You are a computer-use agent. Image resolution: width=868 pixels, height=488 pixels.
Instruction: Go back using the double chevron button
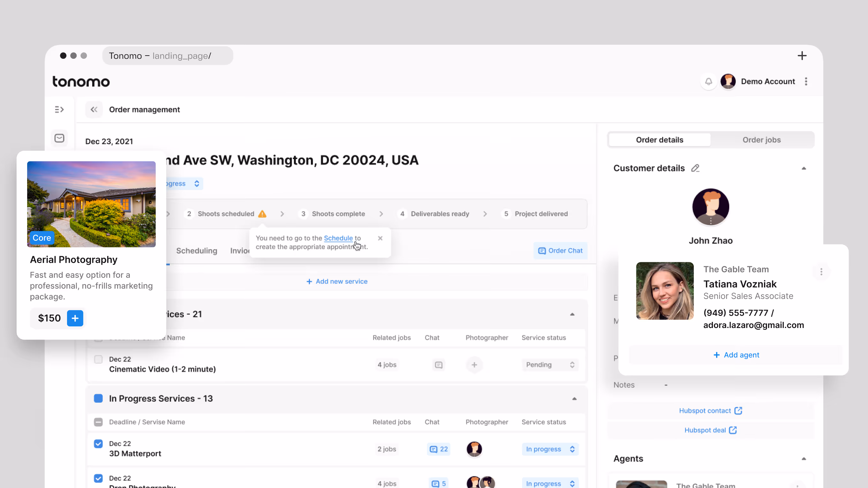[94, 109]
